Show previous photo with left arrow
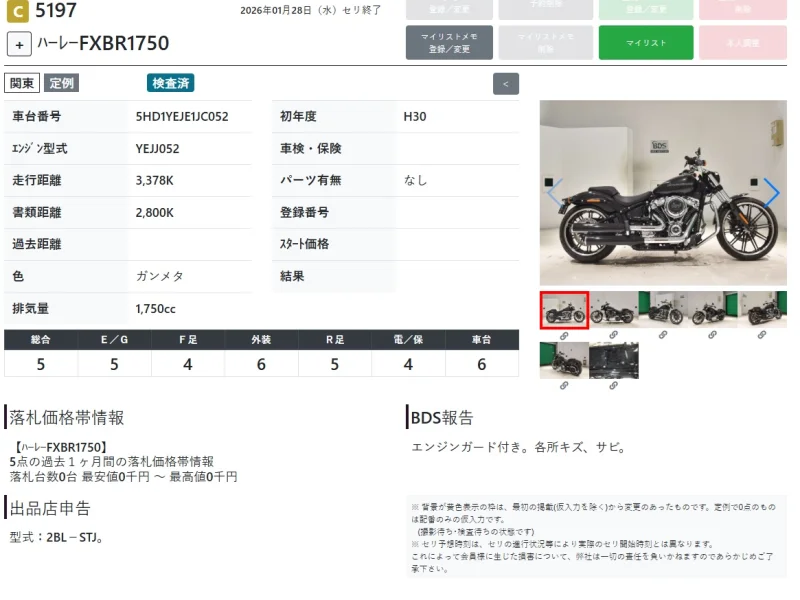The image size is (800, 600). 555,193
